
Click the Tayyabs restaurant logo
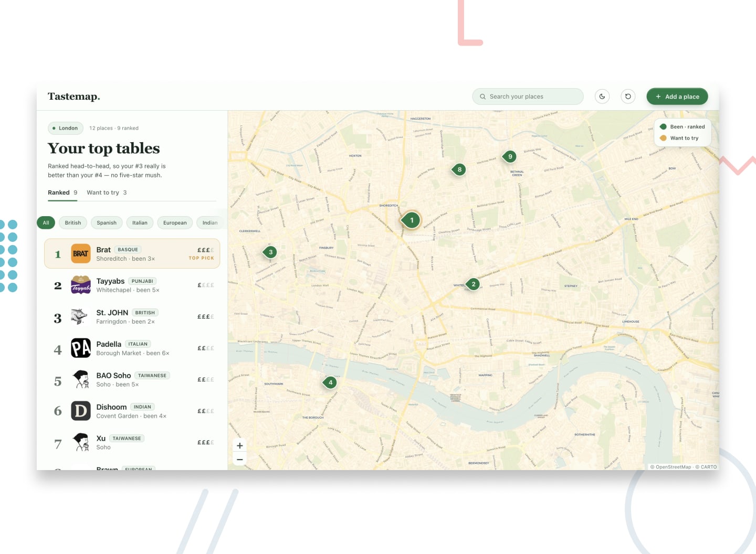(x=81, y=285)
